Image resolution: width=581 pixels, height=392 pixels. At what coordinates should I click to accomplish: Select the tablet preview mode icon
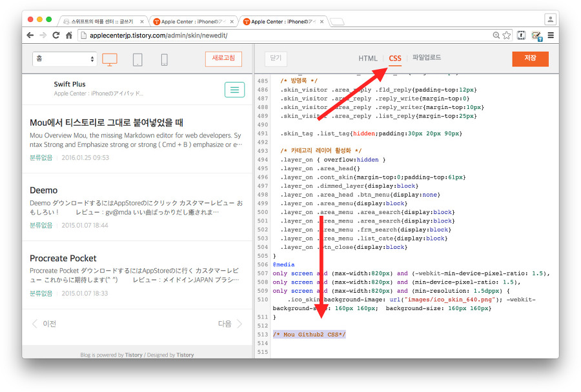click(138, 59)
